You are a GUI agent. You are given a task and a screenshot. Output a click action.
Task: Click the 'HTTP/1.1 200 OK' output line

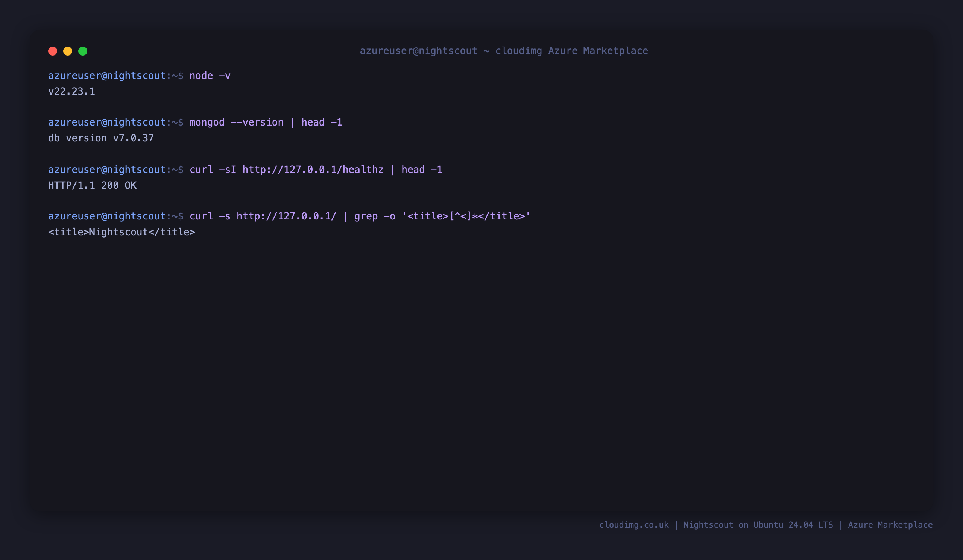[92, 185]
